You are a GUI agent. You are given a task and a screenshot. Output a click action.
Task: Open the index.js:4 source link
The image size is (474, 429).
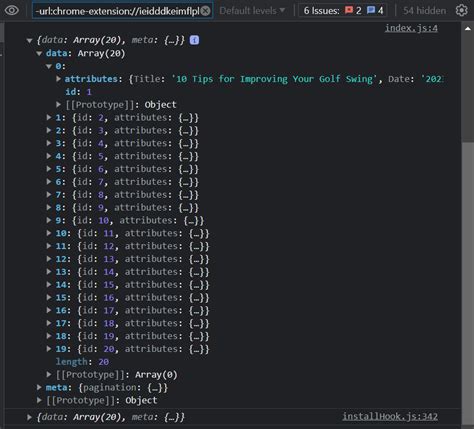(x=411, y=28)
